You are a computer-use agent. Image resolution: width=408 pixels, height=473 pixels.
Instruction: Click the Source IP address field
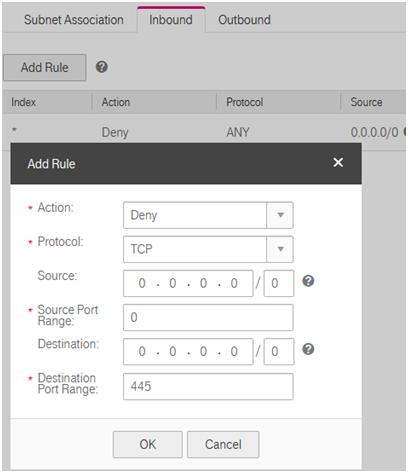(x=188, y=283)
